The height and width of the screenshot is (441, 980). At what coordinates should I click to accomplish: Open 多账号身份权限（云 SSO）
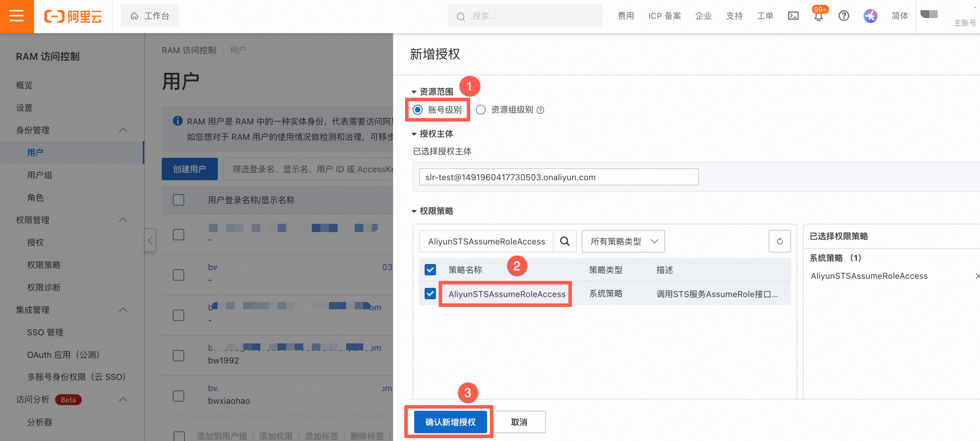tap(76, 377)
